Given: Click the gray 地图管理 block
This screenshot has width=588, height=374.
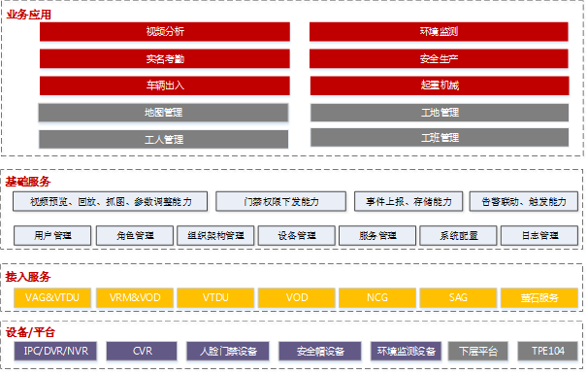Looking at the screenshot, I should [164, 113].
